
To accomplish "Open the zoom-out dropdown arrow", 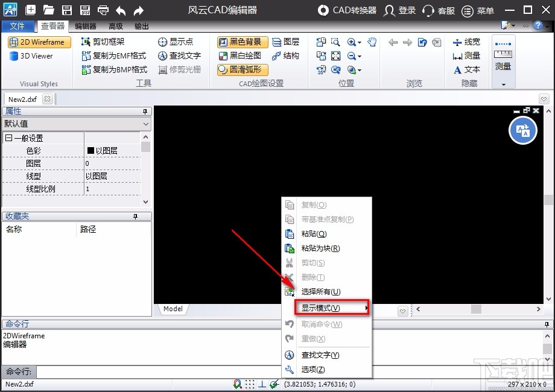I will pyautogui.click(x=360, y=56).
